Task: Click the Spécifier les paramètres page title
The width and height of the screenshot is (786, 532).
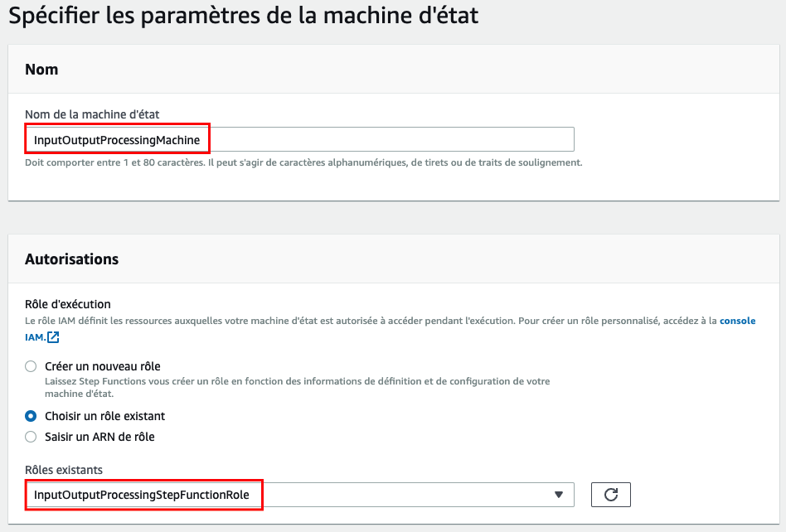Action: (x=244, y=15)
